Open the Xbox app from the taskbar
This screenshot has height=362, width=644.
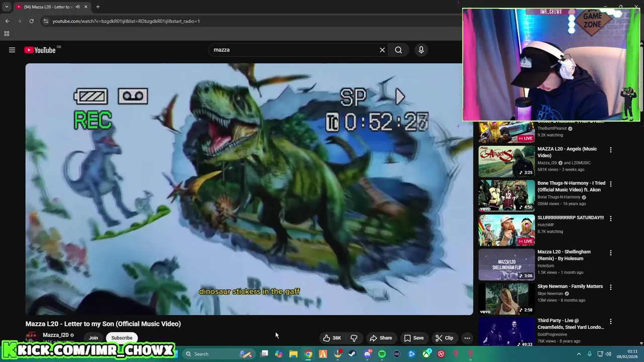(x=427, y=354)
